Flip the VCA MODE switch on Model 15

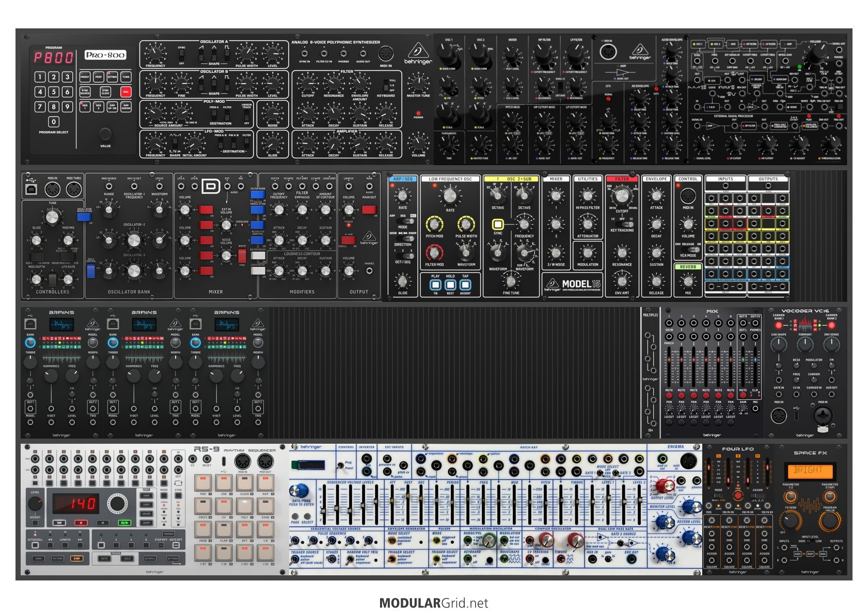point(690,250)
